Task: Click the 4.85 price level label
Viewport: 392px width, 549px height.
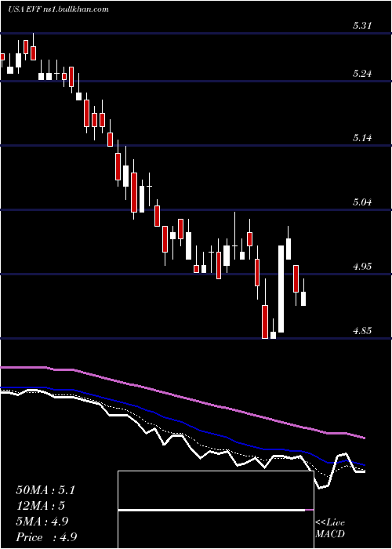Action: [362, 330]
